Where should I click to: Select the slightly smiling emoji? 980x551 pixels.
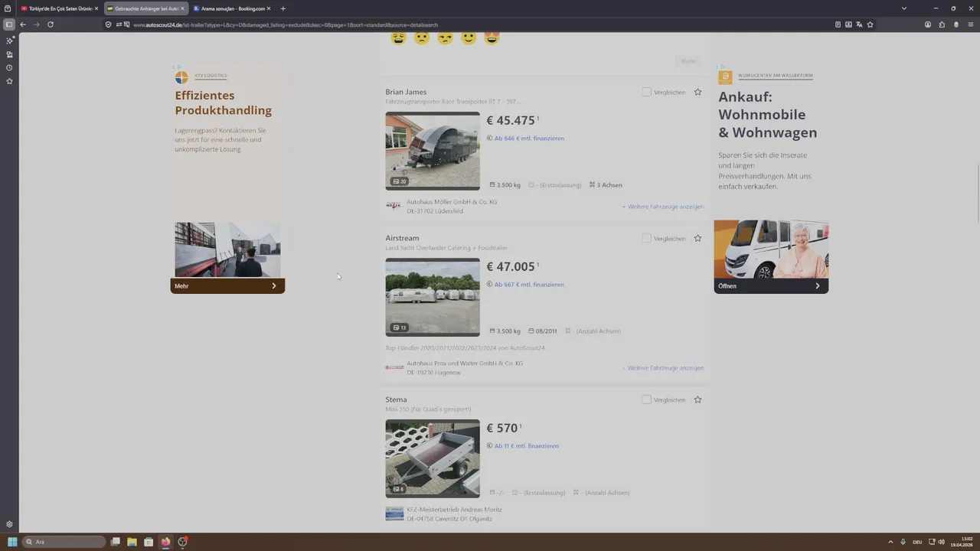(469, 37)
